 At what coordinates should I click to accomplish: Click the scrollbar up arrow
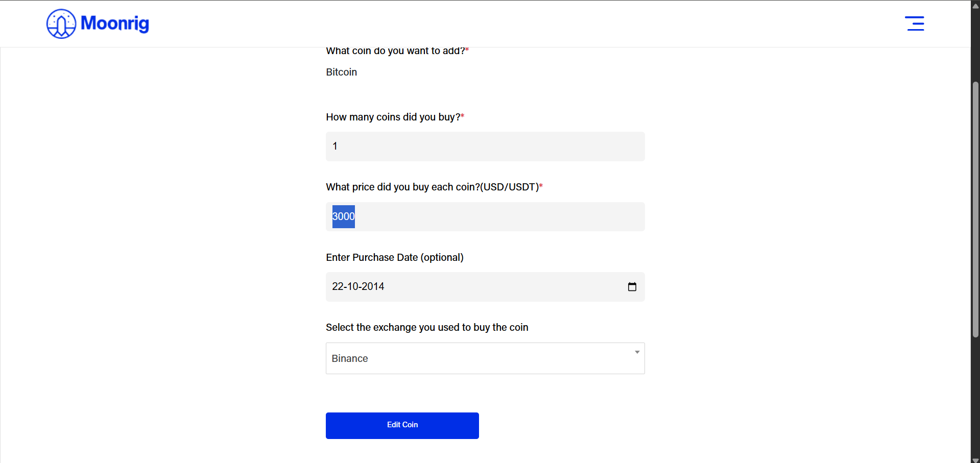(975, 6)
